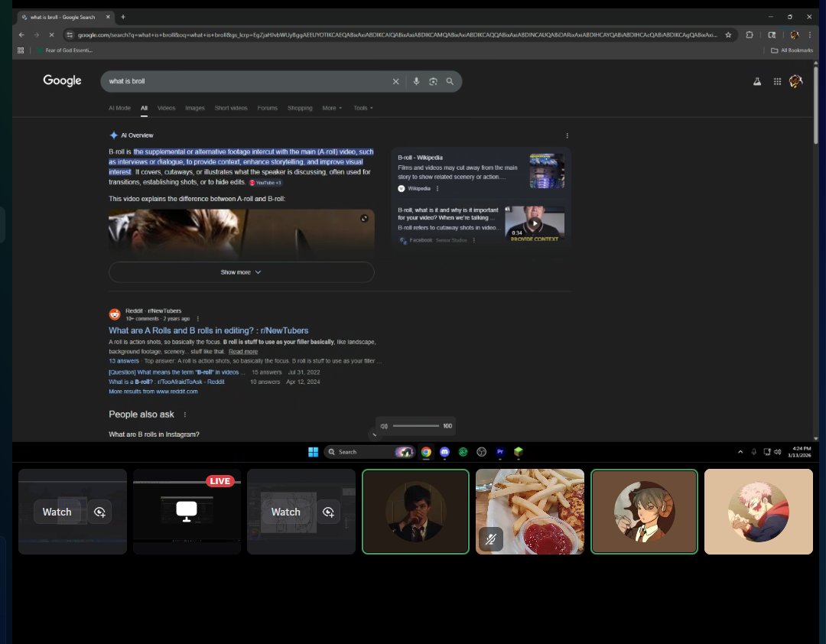826x644 pixels.
Task: Open Google account profile picture
Action: pos(795,81)
